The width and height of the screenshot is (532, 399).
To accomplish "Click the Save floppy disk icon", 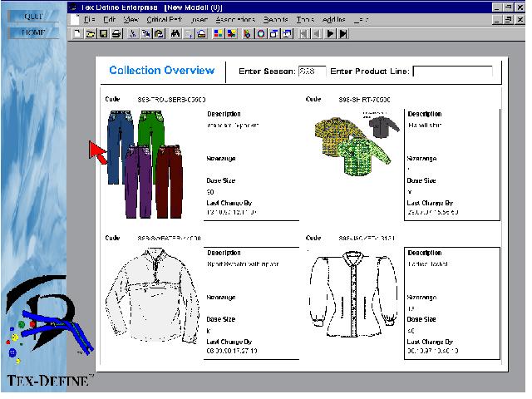I will pos(103,34).
